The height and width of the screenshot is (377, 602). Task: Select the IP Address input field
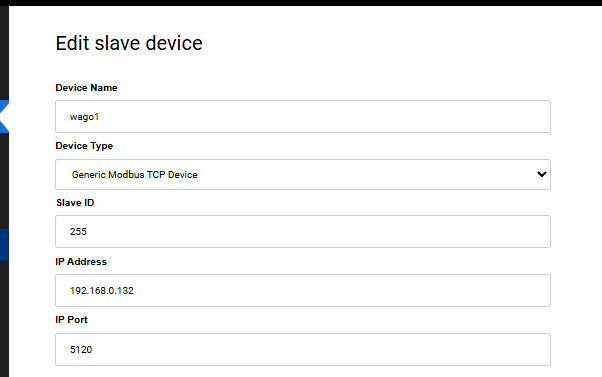[303, 291]
